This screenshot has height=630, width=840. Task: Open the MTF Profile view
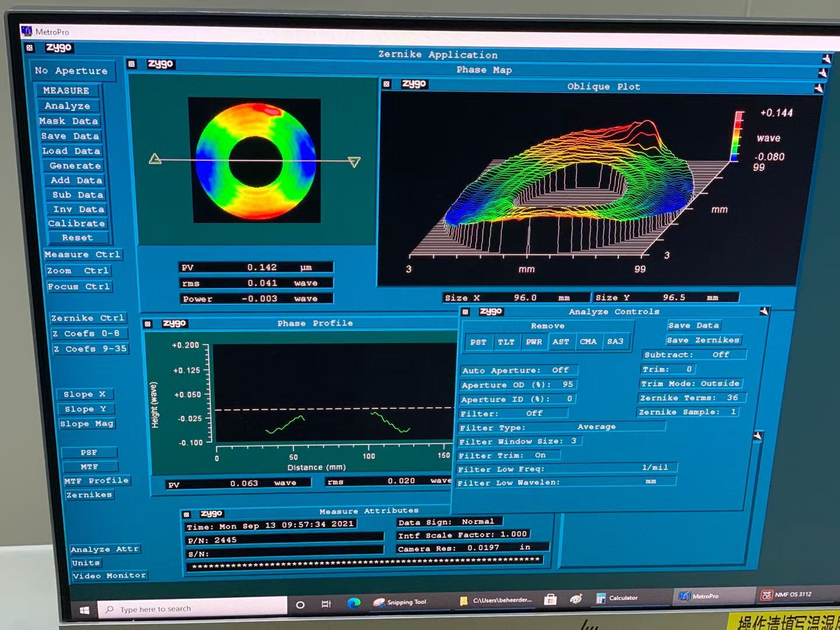pos(97,481)
